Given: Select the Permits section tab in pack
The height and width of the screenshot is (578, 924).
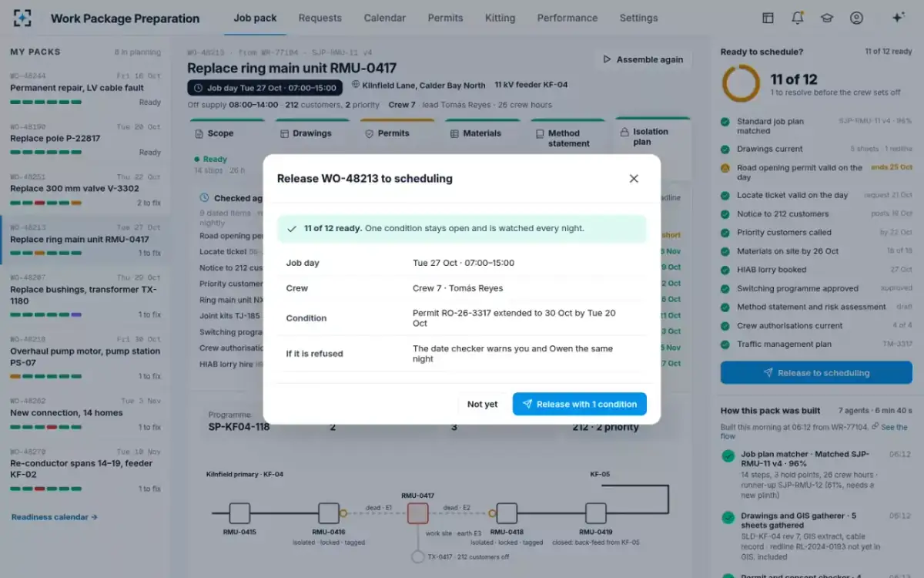Looking at the screenshot, I should (x=397, y=133).
